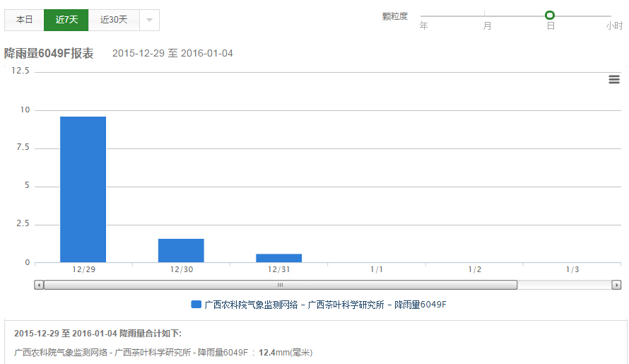Click the empty scrollbar track right of thumb
629x364 pixels.
pos(564,285)
